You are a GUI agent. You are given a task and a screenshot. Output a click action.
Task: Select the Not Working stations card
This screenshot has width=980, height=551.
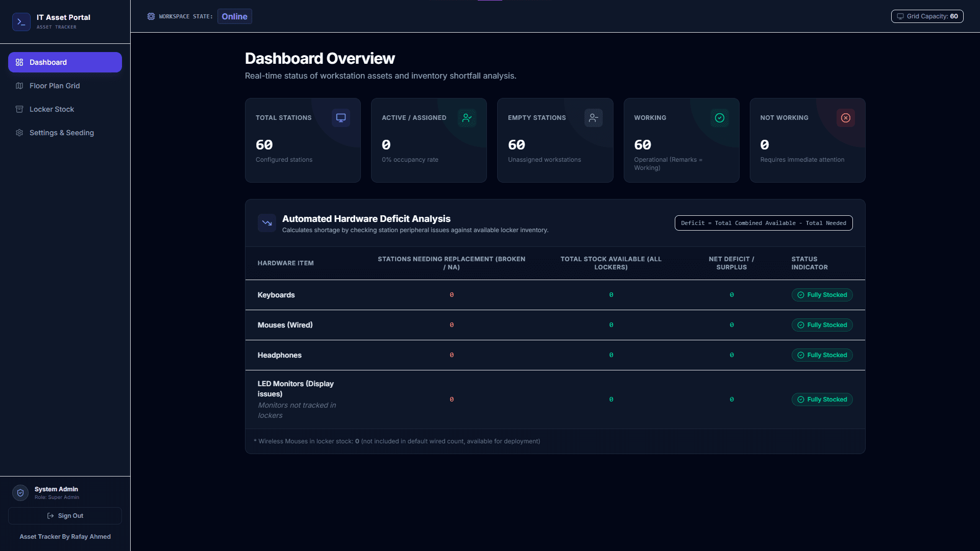(807, 140)
